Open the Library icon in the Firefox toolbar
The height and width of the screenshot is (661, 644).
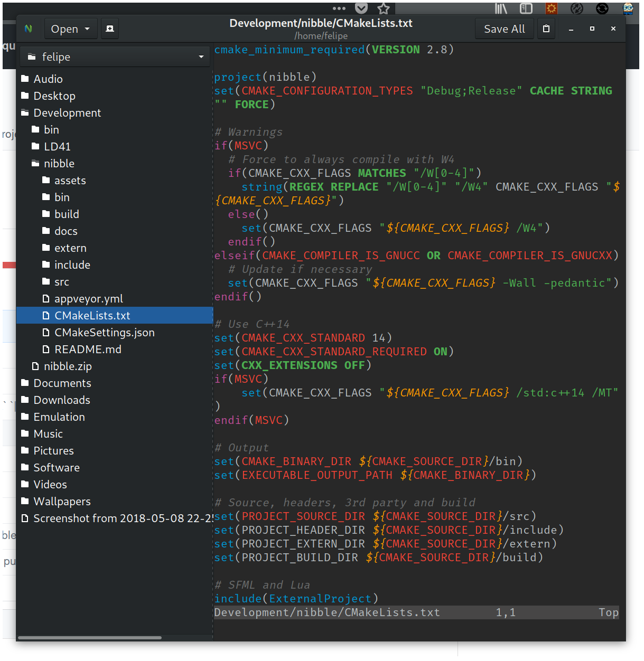pos(501,8)
